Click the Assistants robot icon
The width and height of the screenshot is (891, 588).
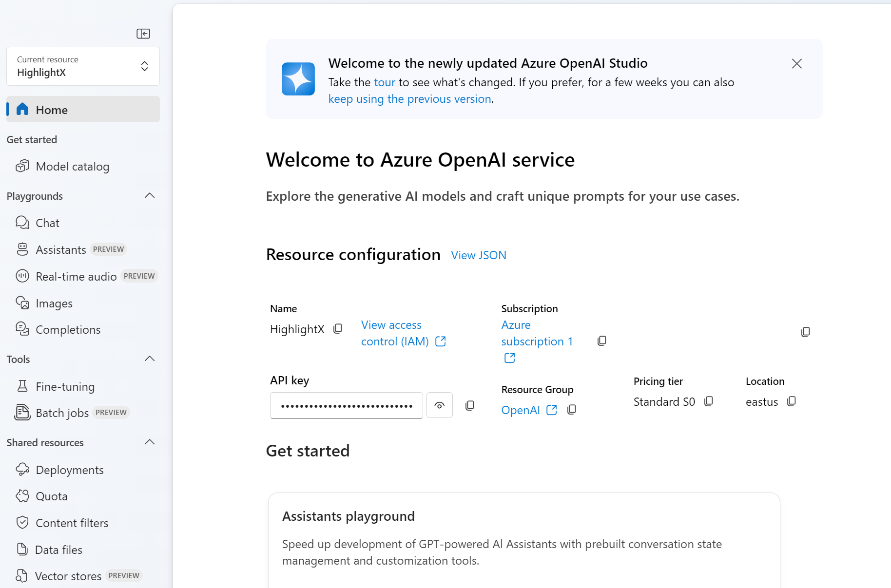22,249
